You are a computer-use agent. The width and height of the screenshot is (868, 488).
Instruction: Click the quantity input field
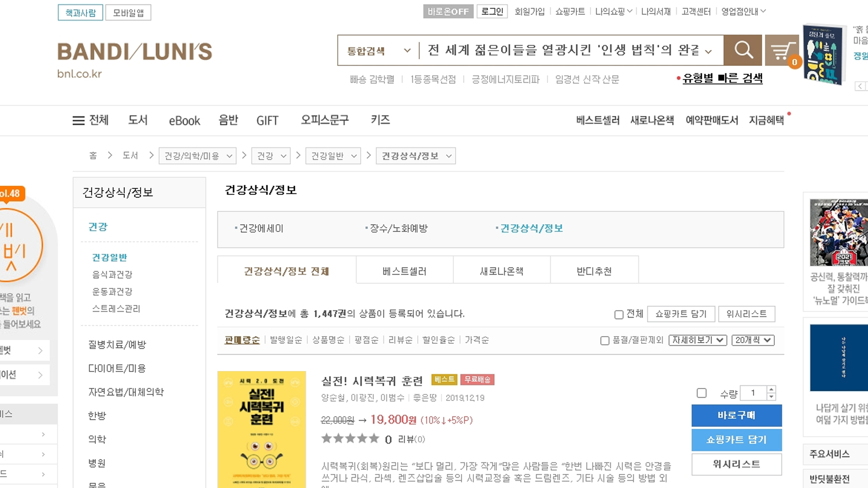tap(753, 393)
